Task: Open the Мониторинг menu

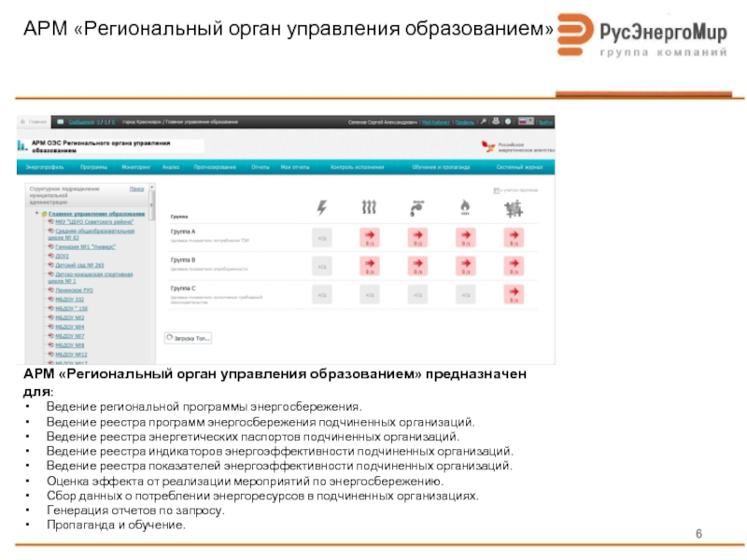Action: tap(135, 167)
